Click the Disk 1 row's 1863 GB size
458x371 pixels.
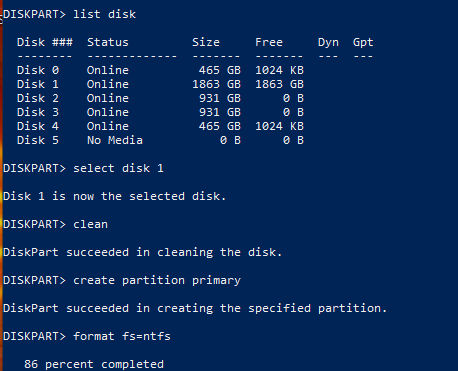pyautogui.click(x=216, y=84)
